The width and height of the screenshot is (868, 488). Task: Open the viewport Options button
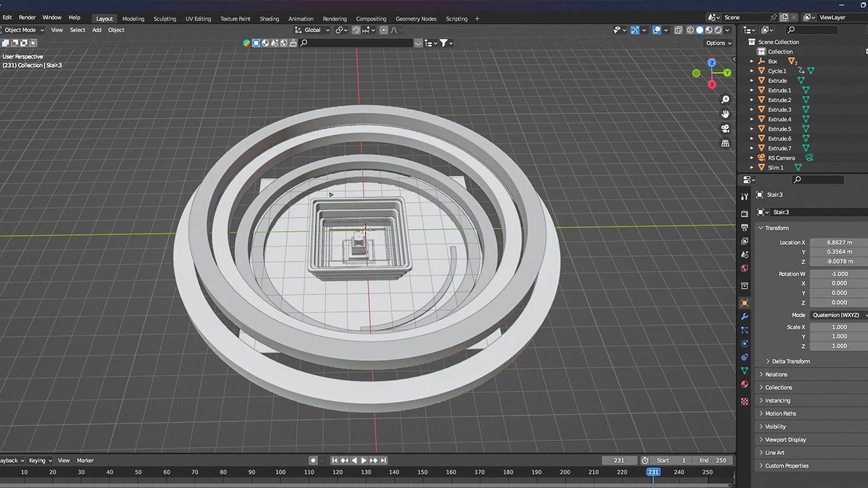(x=718, y=43)
